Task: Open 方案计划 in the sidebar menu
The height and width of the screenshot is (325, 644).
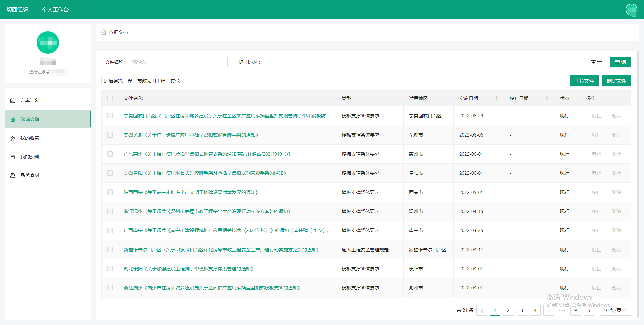Action: coord(48,100)
